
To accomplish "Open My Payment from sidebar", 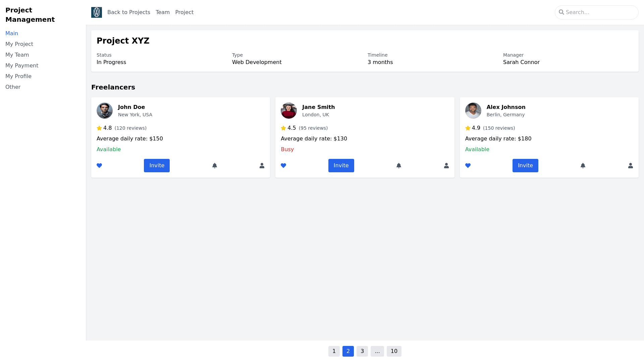I will (x=22, y=65).
